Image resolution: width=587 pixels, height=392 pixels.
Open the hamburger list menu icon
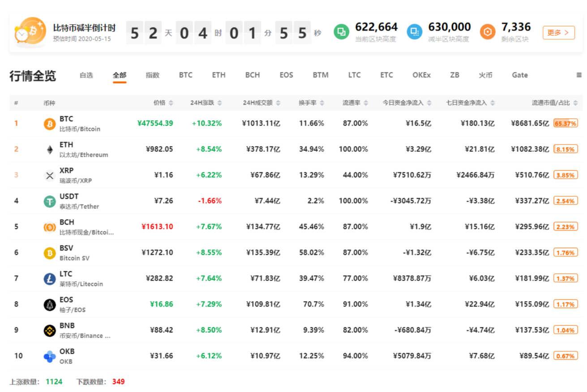coord(579,75)
